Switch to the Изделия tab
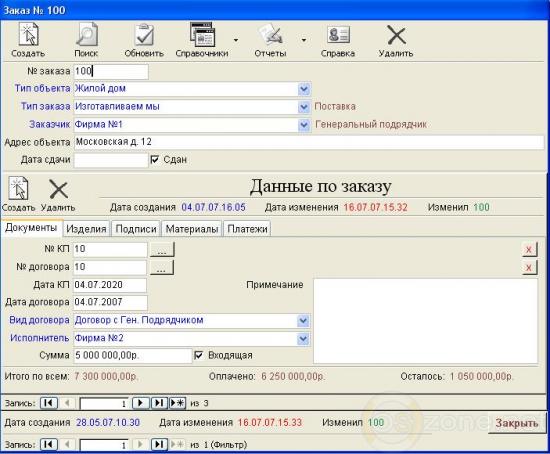This screenshot has height=454, width=550. [86, 229]
